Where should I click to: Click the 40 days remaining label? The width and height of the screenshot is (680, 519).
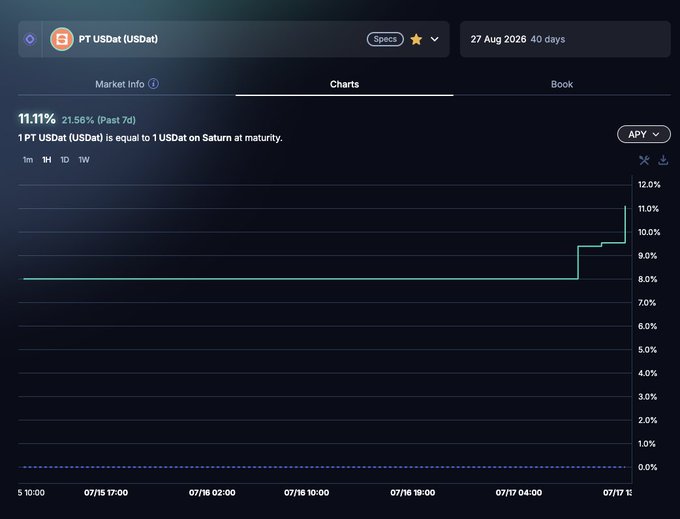[x=548, y=39]
